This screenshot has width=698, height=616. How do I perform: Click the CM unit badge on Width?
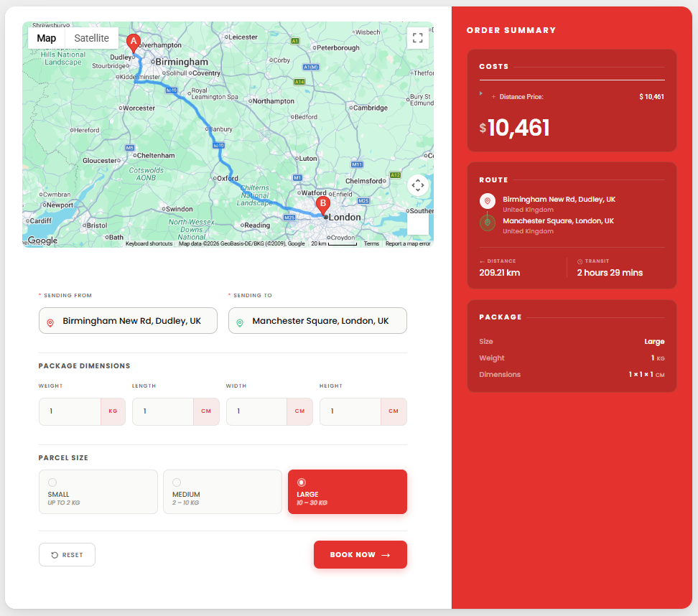pos(299,411)
